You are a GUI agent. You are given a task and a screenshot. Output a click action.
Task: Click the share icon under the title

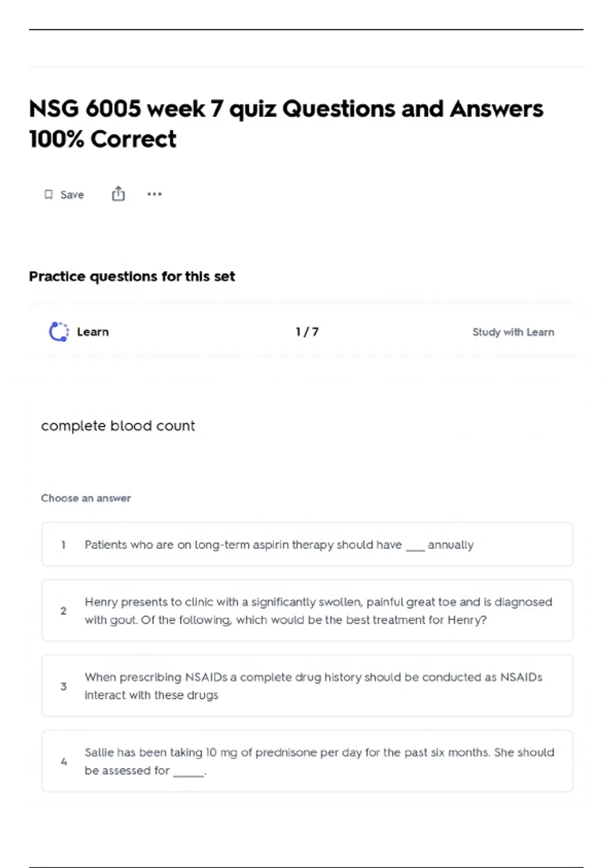point(118,194)
